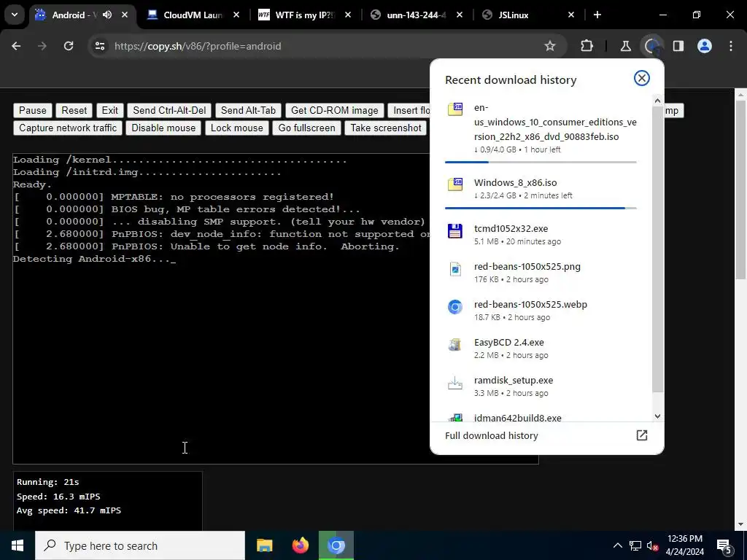The width and height of the screenshot is (747, 560).
Task: Open Chrome's three-dot menu
Action: [731, 46]
